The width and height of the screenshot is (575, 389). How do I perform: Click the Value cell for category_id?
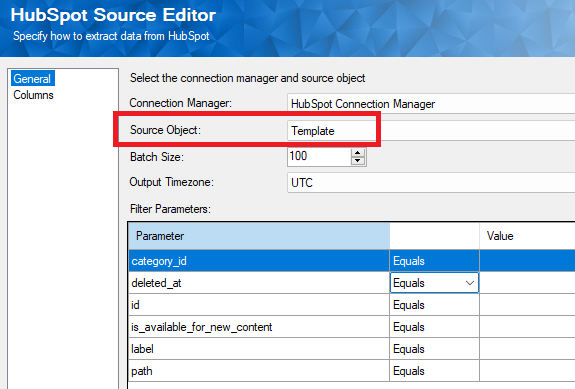[x=527, y=261]
